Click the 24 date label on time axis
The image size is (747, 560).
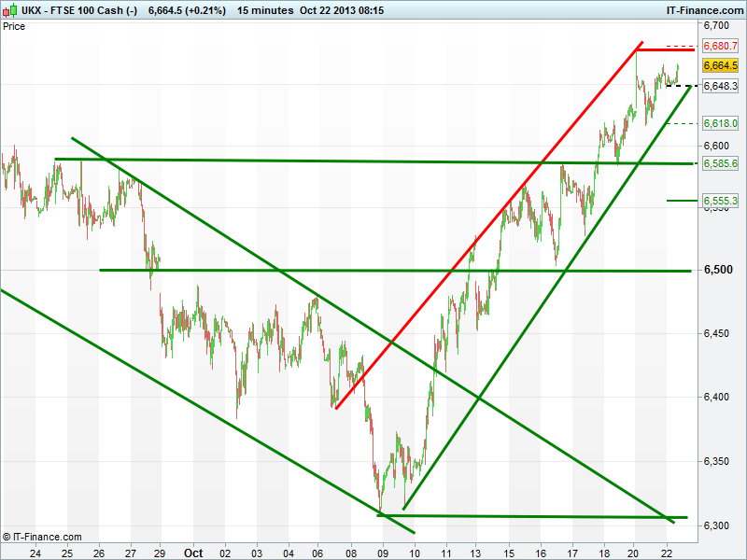coord(35,553)
